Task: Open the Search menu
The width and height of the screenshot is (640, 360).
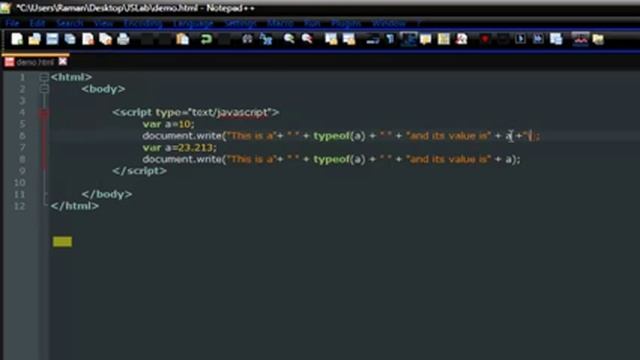Action: 70,23
